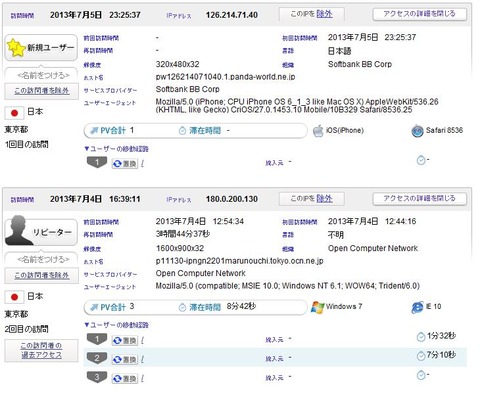Click PV合計 3 arrow icon
Screen dimensions: 480x397
pyautogui.click(x=94, y=307)
